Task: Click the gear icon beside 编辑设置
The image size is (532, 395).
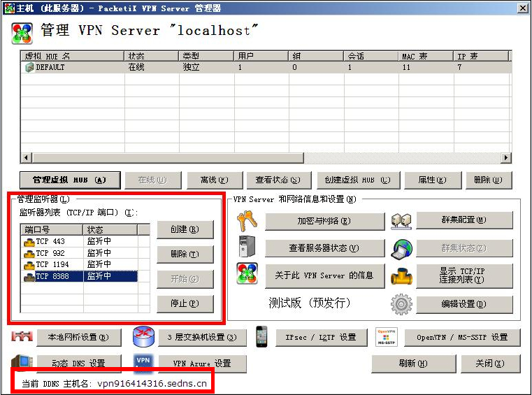Action: 401,304
